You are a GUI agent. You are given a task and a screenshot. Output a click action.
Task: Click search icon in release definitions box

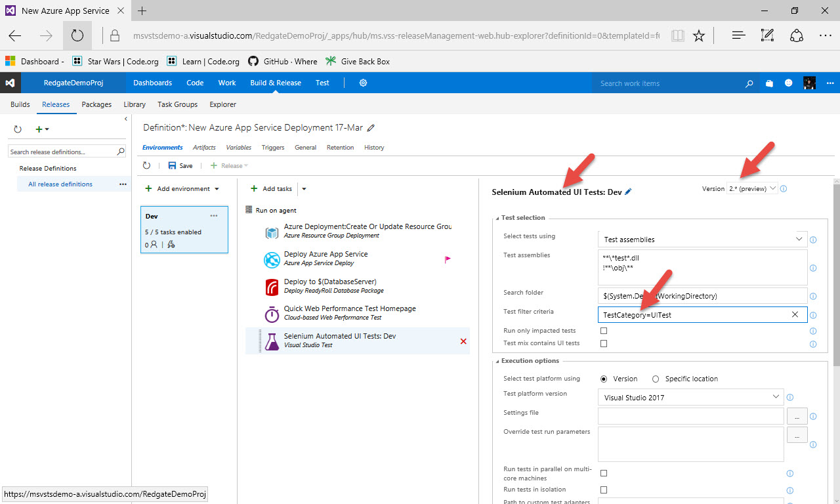pyautogui.click(x=121, y=152)
